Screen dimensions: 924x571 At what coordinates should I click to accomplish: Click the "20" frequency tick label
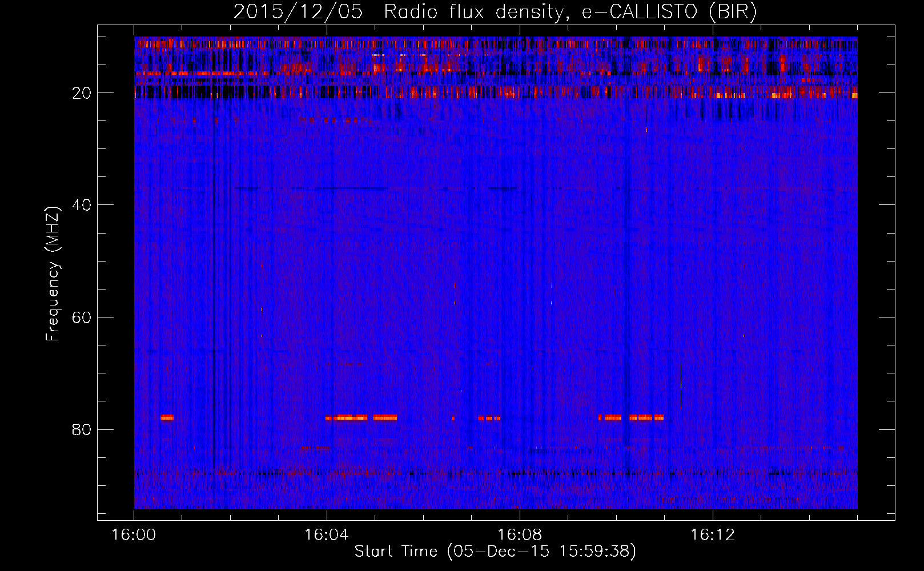pyautogui.click(x=82, y=93)
